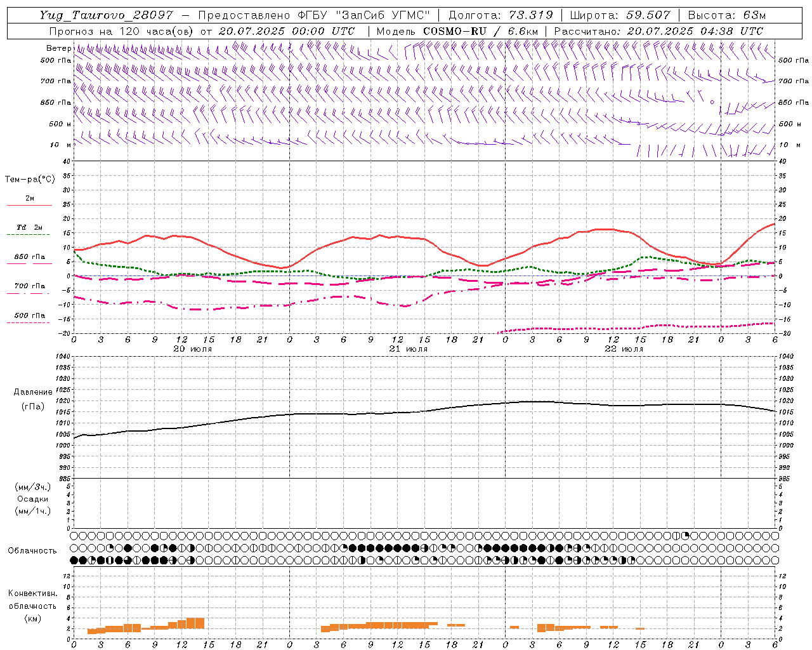The height and width of the screenshot is (650, 812).
Task: Click the pink dash-dot line sample under 700 гПа legend
Action: pos(28,293)
